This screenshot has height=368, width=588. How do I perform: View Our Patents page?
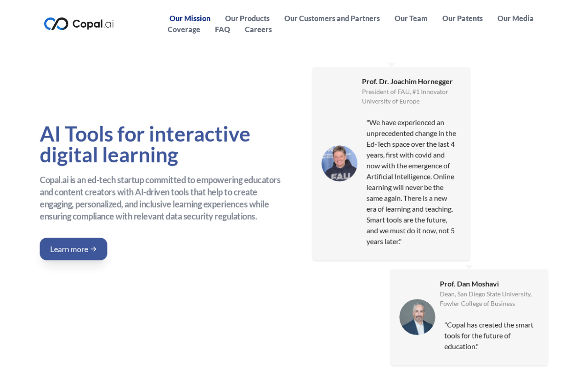click(463, 18)
